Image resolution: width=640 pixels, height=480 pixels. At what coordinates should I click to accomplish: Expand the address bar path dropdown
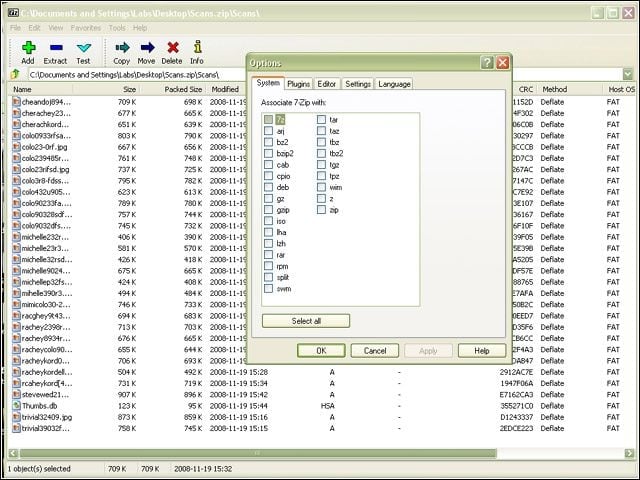tap(628, 74)
